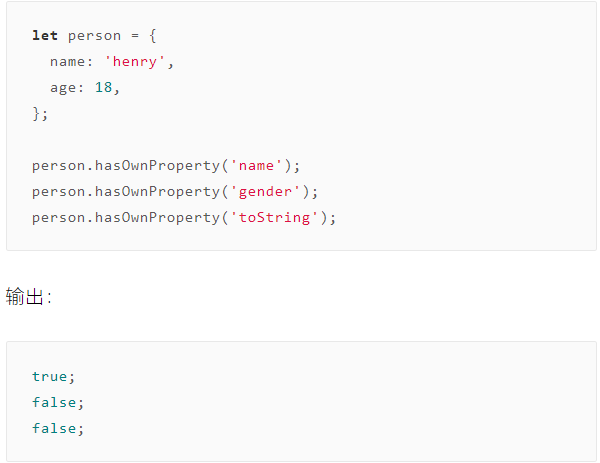The width and height of the screenshot is (600, 463).
Task: Click the opening curly brace after equals
Action: point(153,36)
